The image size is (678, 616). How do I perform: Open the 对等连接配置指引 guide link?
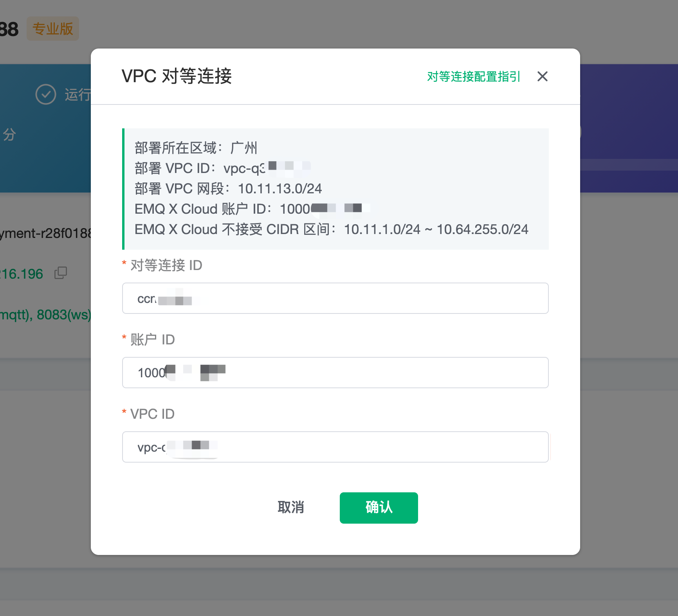pos(473,77)
